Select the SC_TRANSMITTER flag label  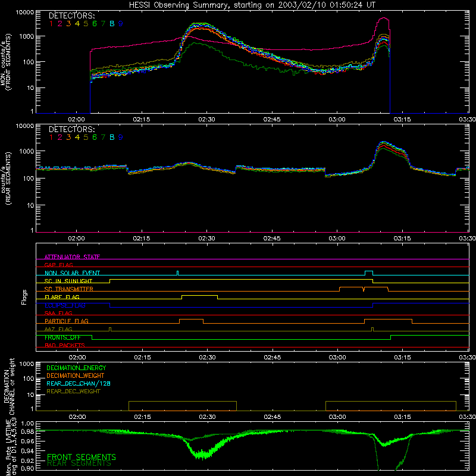(x=68, y=289)
